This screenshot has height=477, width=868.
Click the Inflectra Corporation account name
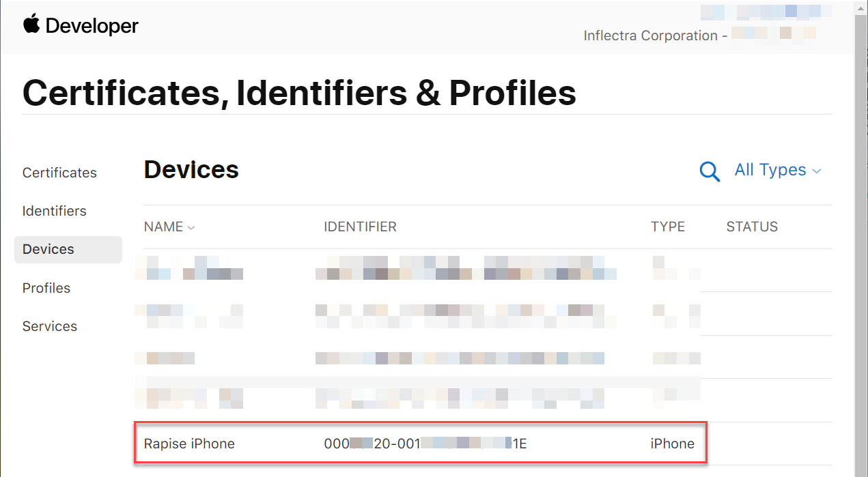pos(650,35)
